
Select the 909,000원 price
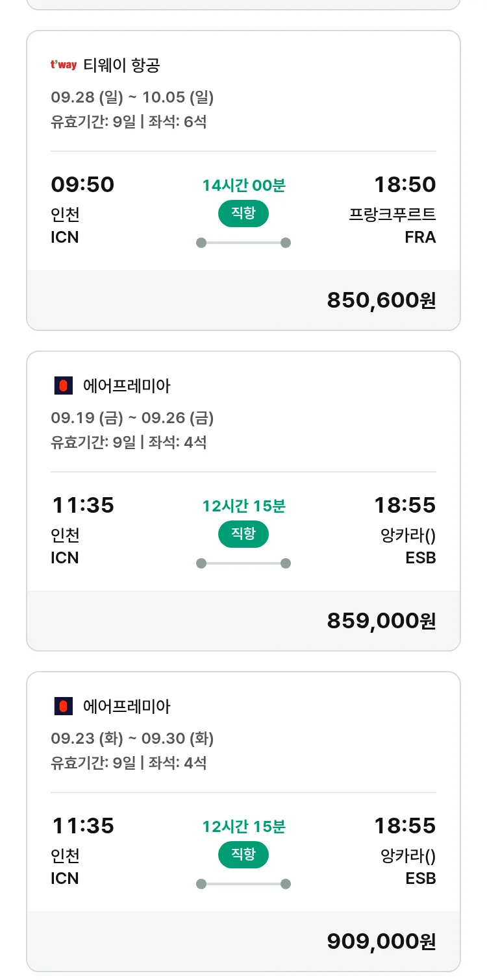coord(381,941)
